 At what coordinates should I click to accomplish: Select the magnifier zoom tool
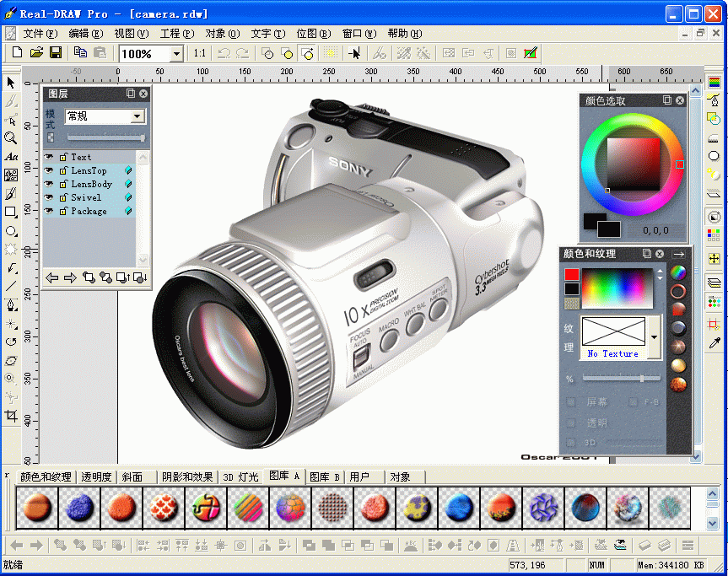(11, 137)
